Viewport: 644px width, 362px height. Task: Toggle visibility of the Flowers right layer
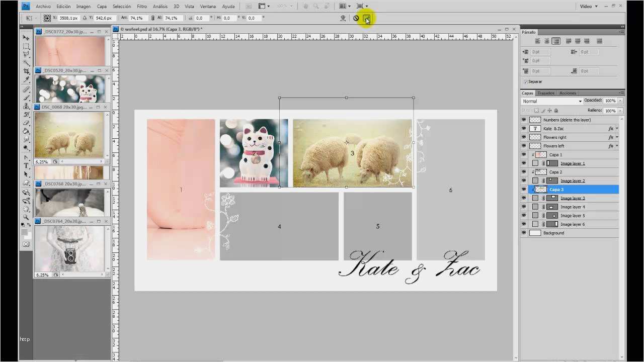click(524, 137)
